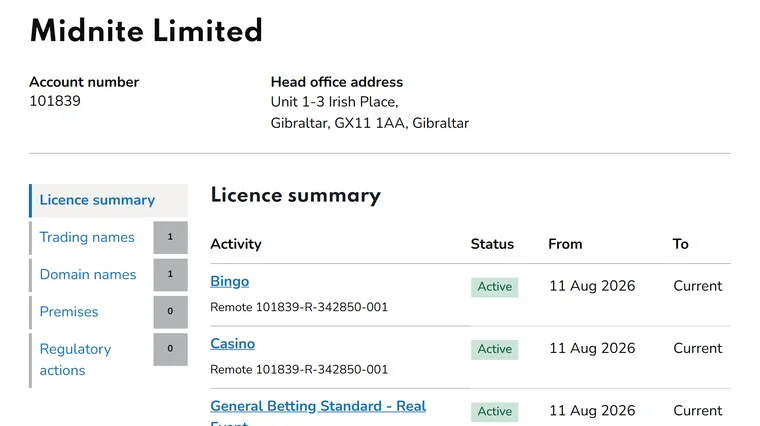Open the Bingo activity link

(230, 282)
